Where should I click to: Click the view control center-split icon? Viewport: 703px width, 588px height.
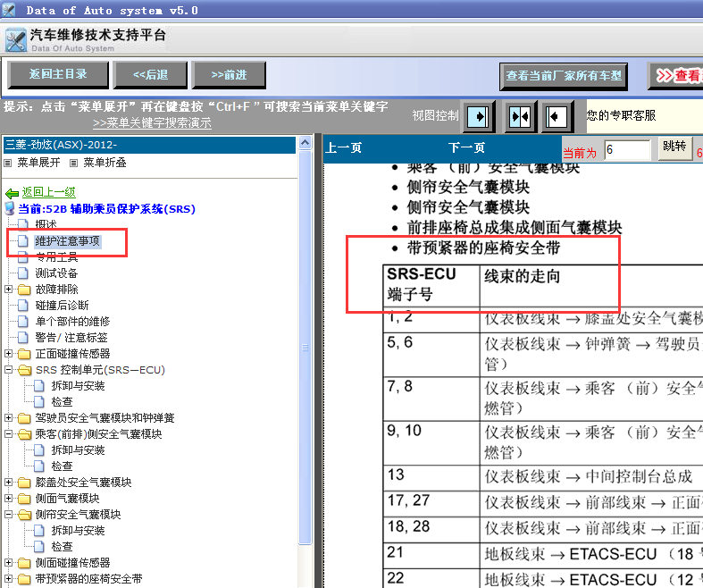520,116
